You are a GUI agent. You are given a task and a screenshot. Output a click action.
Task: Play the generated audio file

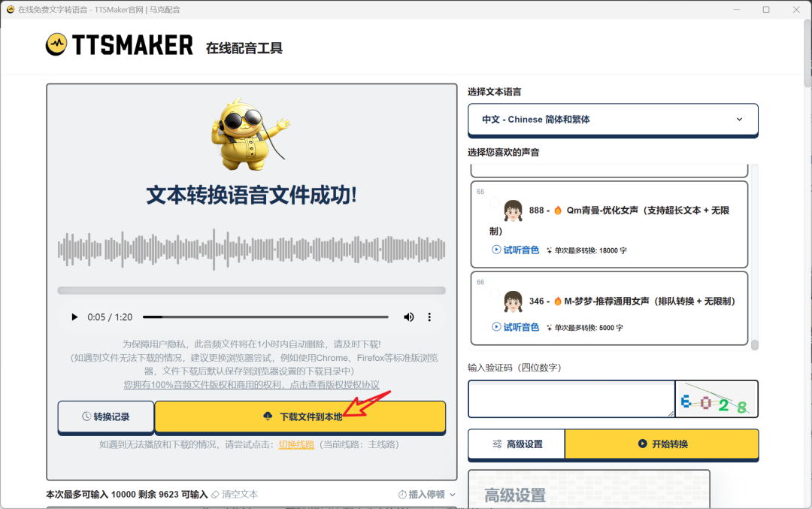point(74,317)
